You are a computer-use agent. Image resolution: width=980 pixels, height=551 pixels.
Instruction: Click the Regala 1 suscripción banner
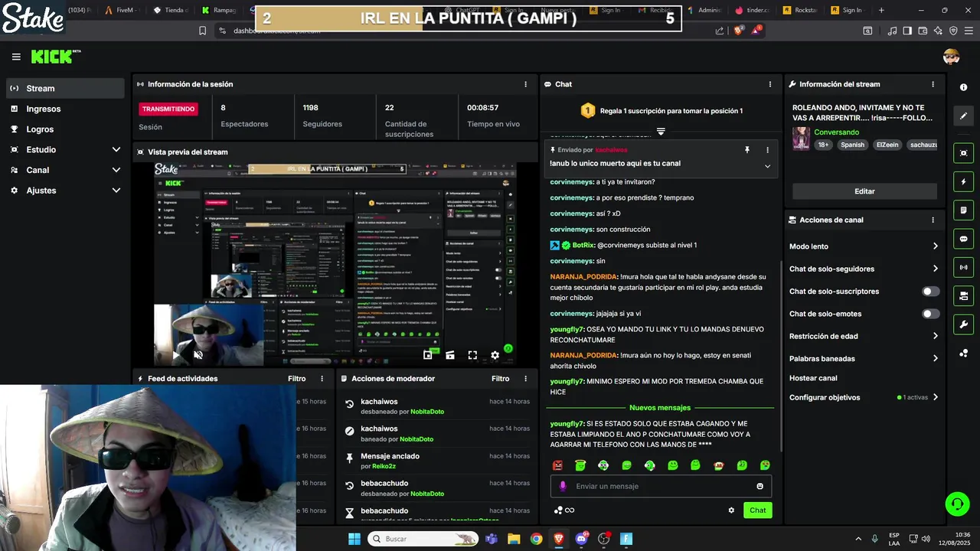(x=661, y=111)
